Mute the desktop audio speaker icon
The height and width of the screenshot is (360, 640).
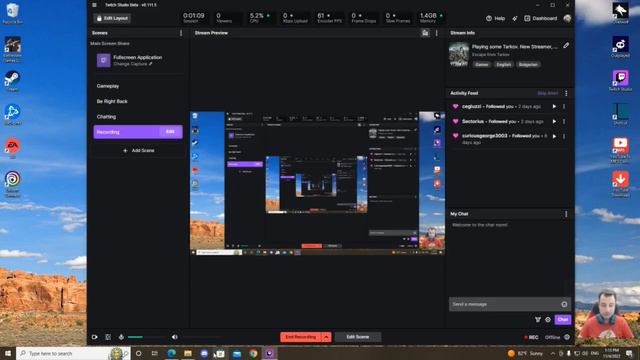[x=175, y=337]
